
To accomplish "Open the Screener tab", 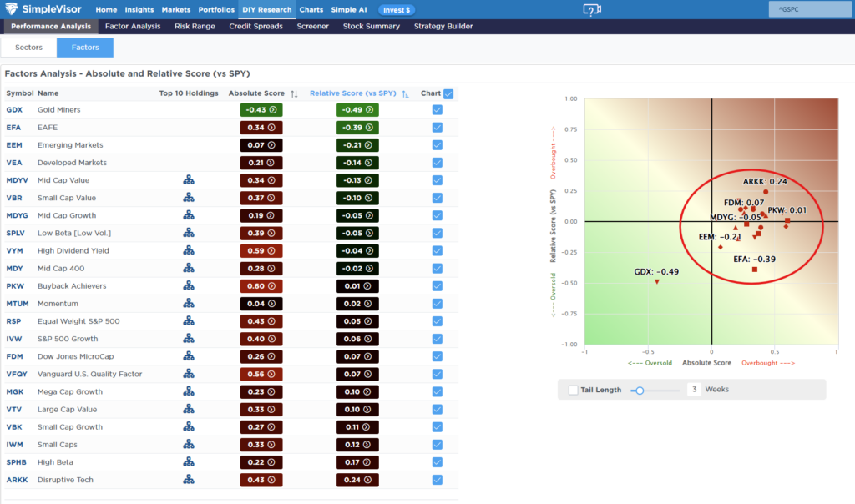I will (x=312, y=26).
